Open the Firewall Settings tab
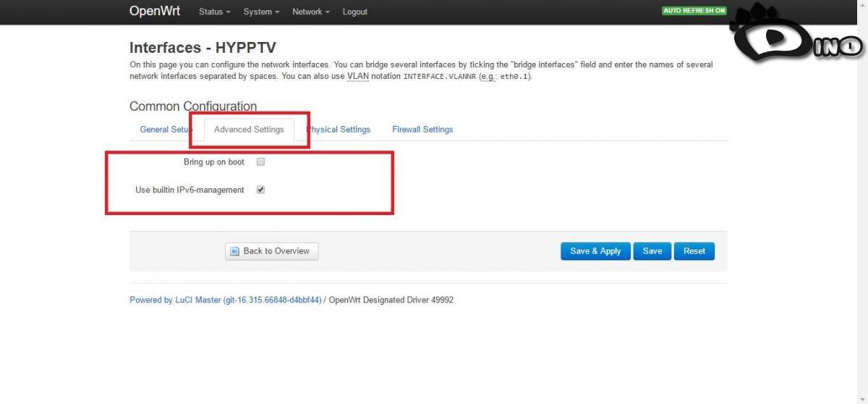 [x=422, y=130]
